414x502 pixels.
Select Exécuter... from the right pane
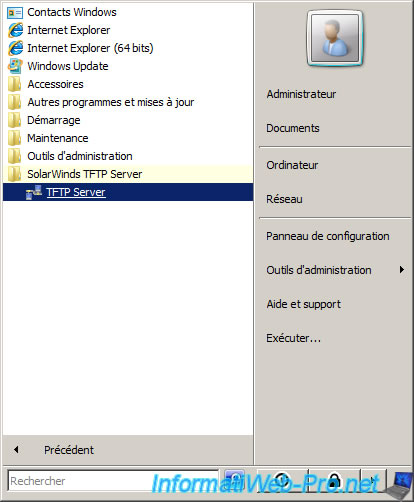(x=293, y=338)
